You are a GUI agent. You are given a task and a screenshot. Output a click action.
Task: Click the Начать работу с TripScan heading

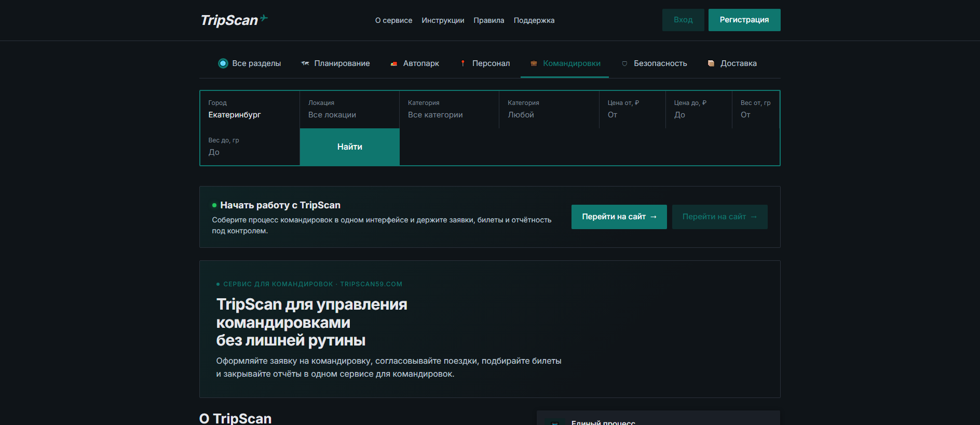[280, 205]
